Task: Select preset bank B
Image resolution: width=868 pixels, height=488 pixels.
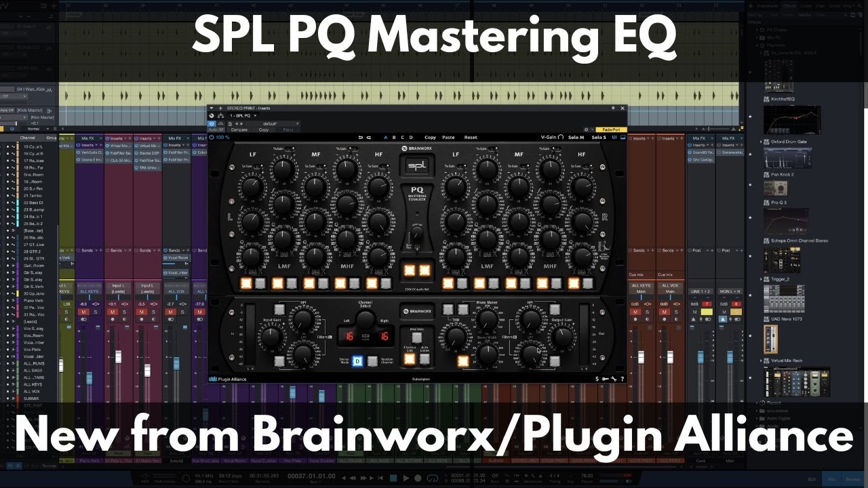Action: [394, 138]
